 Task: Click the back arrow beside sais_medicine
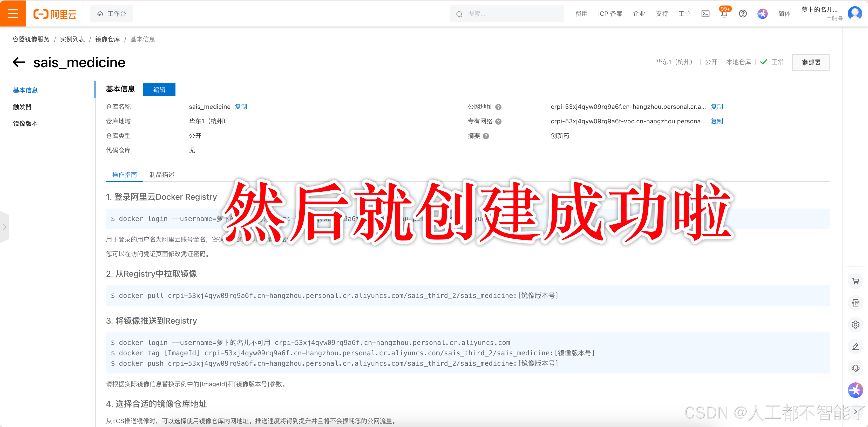[19, 62]
